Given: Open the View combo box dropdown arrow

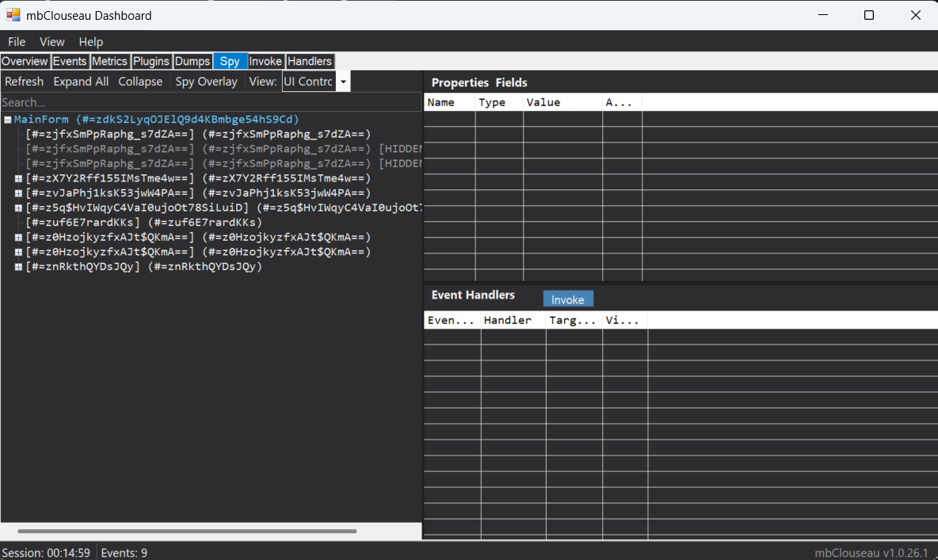Looking at the screenshot, I should pyautogui.click(x=343, y=82).
